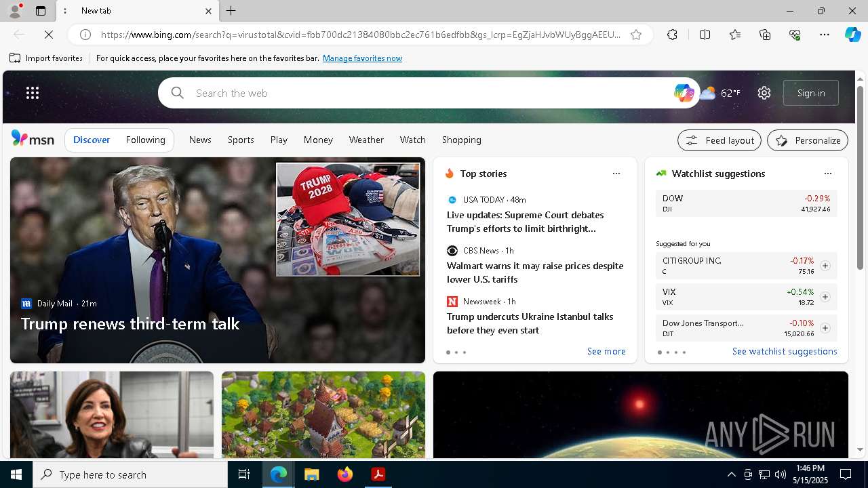The height and width of the screenshot is (488, 868).
Task: View site information icon
Action: click(x=85, y=35)
